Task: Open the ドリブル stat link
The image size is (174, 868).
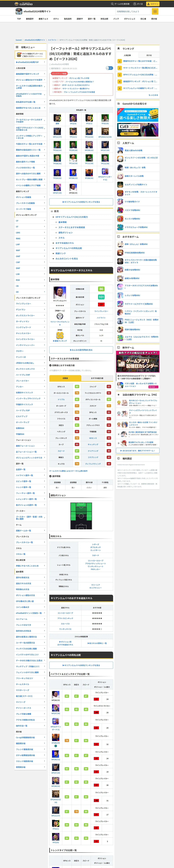Action: pos(61,399)
